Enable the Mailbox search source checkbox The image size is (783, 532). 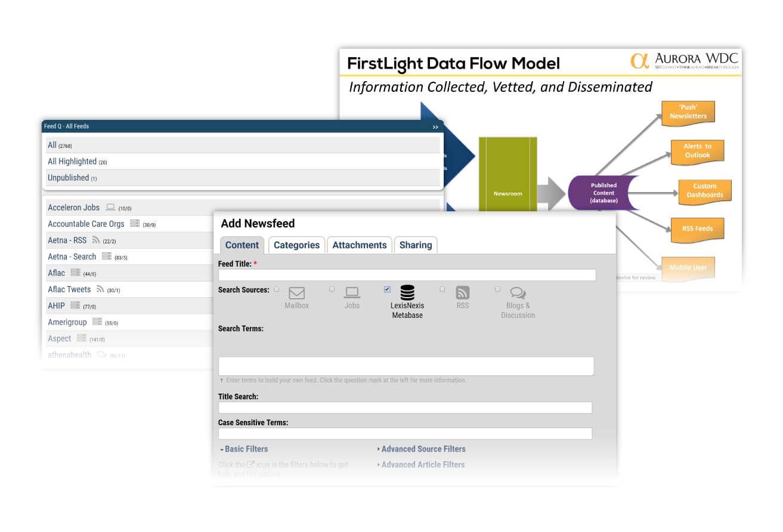(x=276, y=289)
